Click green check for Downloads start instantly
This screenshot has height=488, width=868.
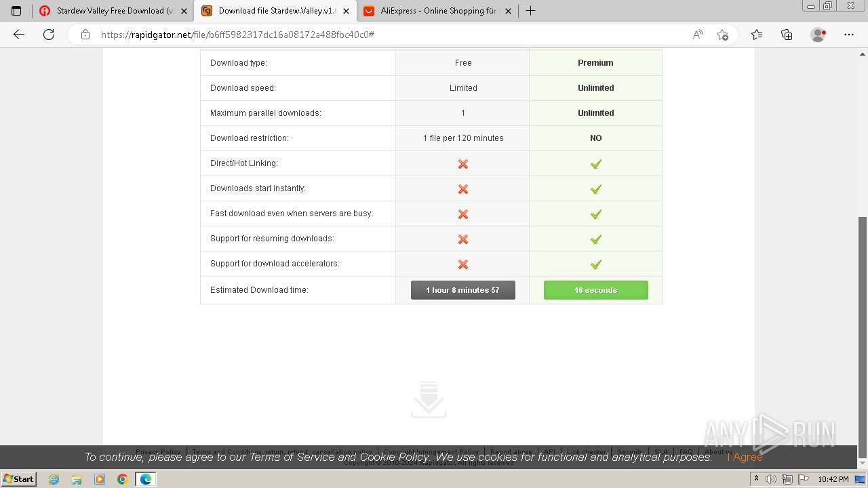tap(596, 189)
